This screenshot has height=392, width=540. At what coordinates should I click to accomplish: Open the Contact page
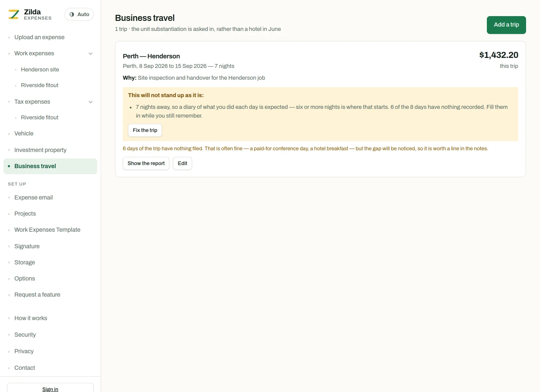click(x=25, y=368)
